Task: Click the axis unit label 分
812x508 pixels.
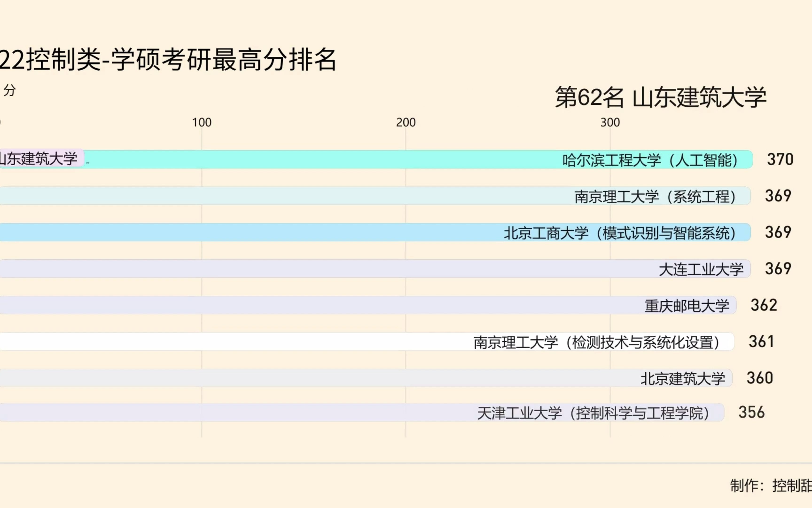Action: coord(9,90)
